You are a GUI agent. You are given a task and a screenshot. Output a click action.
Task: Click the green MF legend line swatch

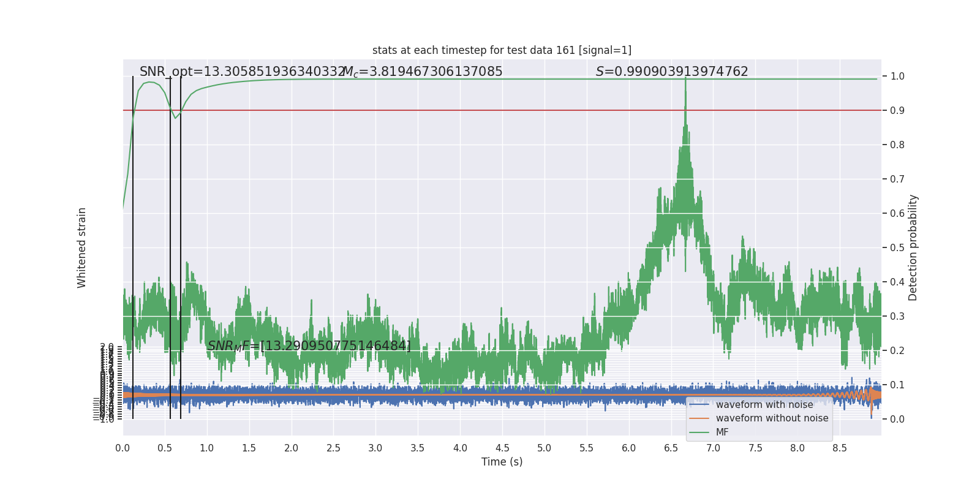pyautogui.click(x=699, y=432)
